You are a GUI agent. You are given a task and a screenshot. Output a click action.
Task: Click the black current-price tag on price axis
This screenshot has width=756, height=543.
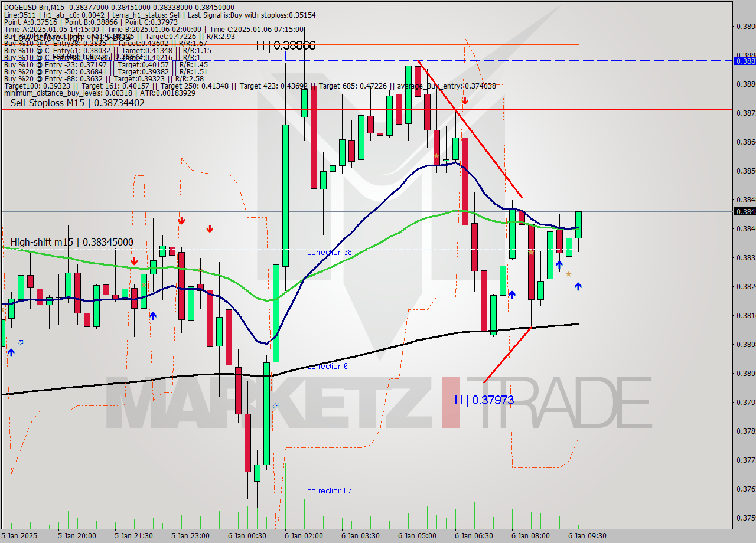pos(744,211)
